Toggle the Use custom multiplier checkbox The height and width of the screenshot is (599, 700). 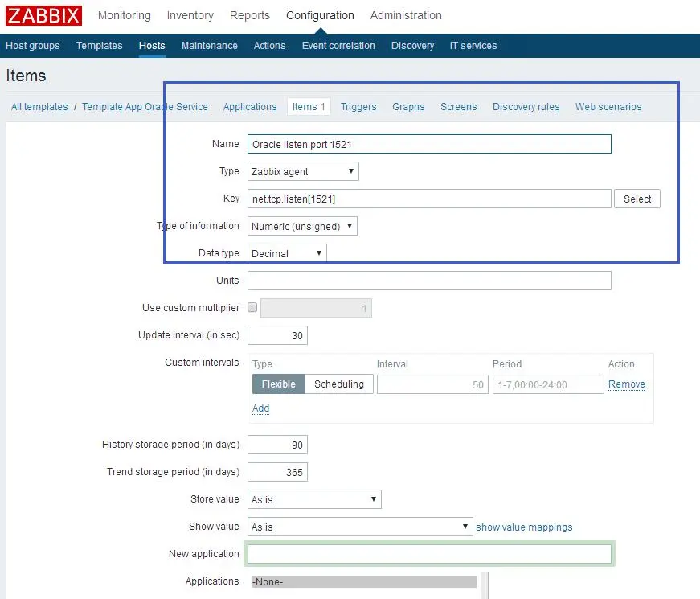click(x=252, y=307)
